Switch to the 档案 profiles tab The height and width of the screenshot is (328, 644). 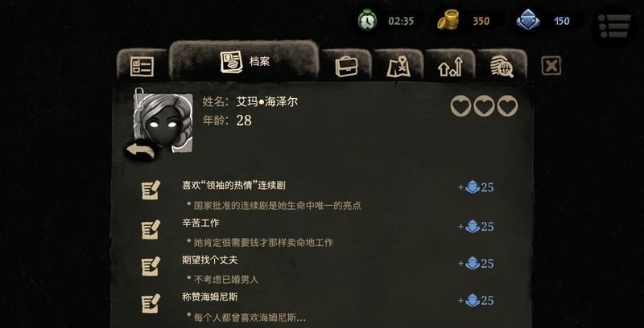click(x=244, y=61)
